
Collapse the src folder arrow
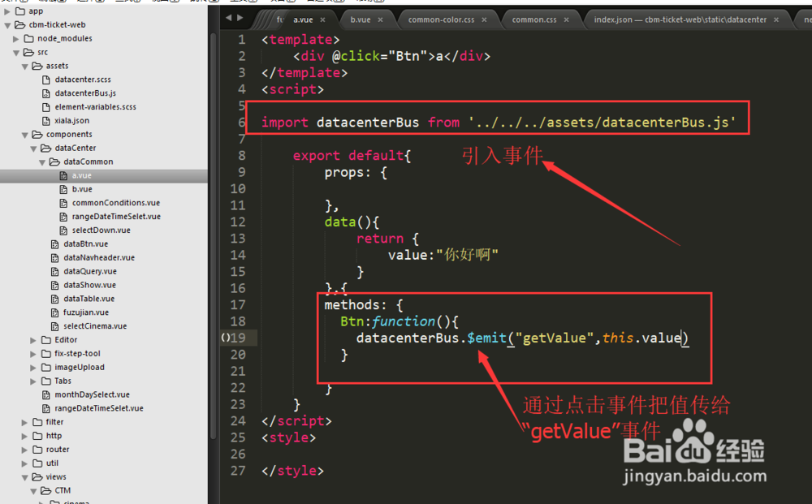click(x=16, y=52)
